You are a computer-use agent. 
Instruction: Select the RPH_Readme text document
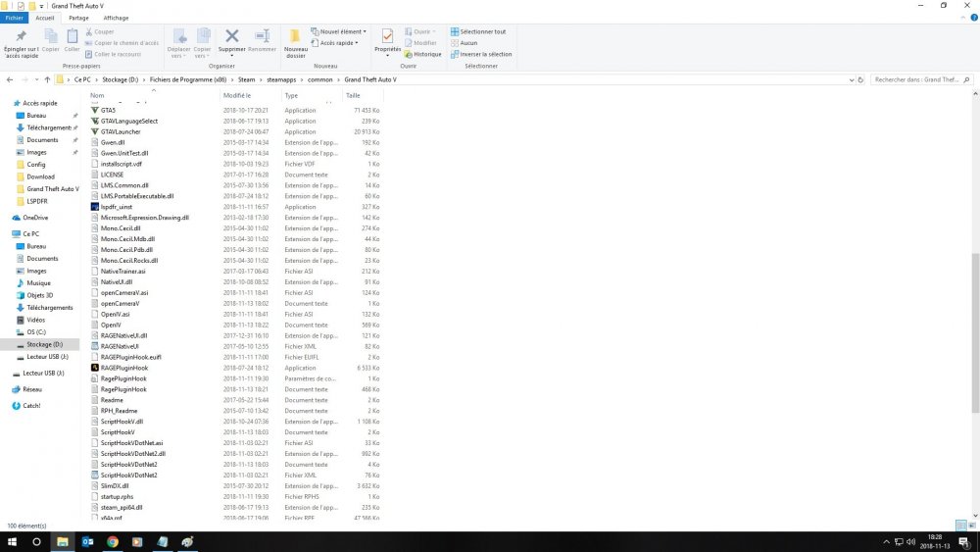[x=119, y=411]
